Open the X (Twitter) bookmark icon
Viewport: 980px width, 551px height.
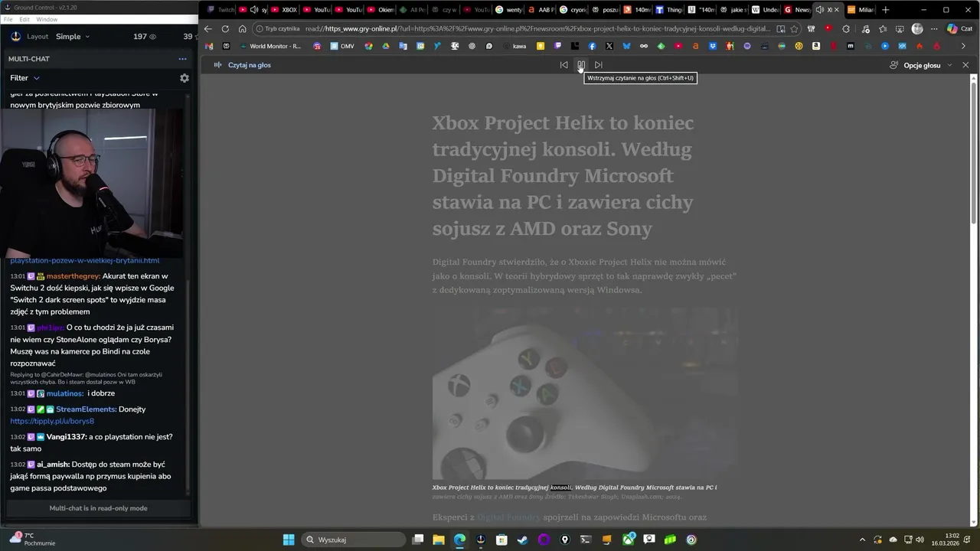click(609, 46)
